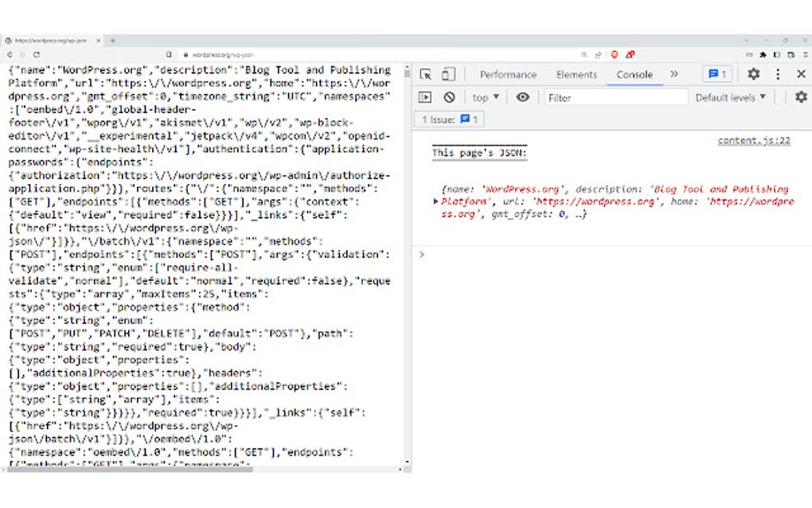Go forward in browser history

23,54
